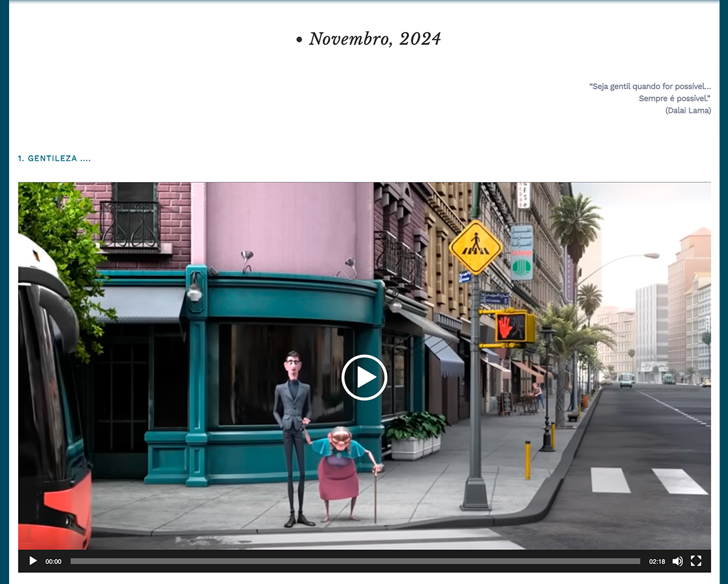Click the yellow bollard on the sidewalk
Viewport: 728px width, 584px height.
tap(528, 460)
